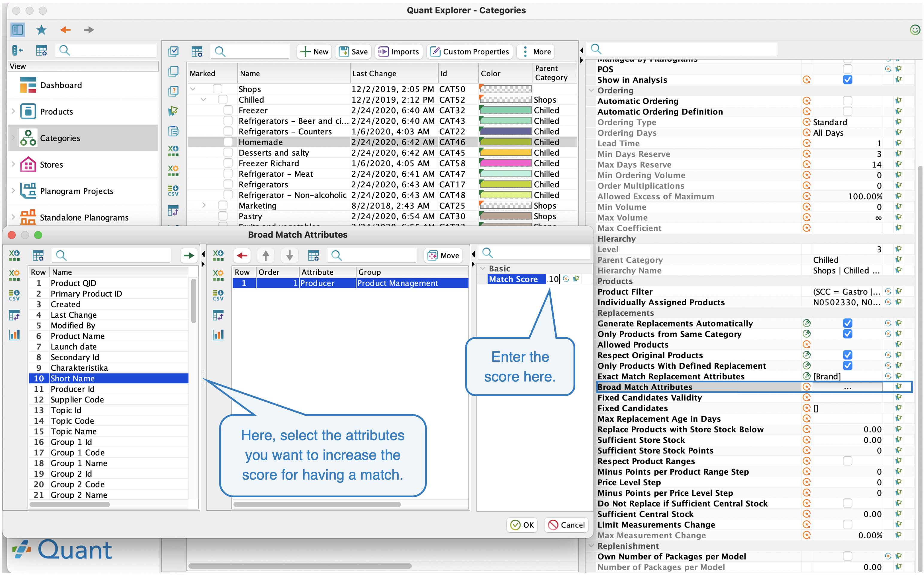
Task: Collapse the Shops category tree row
Action: [193, 89]
